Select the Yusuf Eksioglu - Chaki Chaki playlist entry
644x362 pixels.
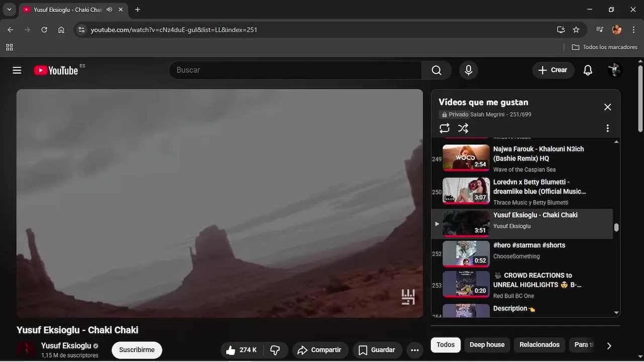point(522,224)
